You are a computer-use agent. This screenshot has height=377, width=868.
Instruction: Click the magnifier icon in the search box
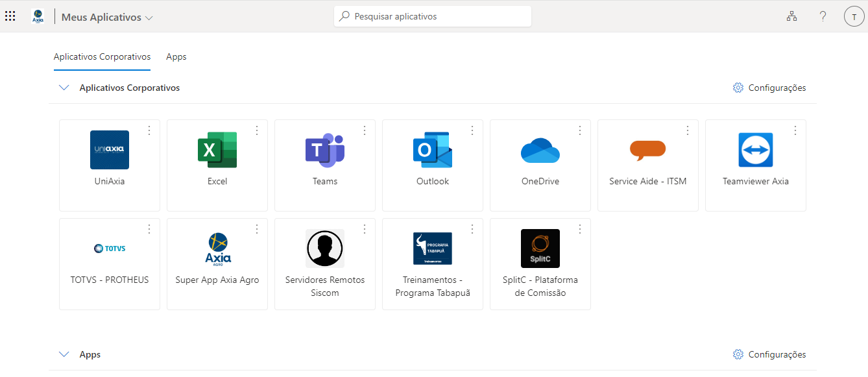(x=344, y=16)
